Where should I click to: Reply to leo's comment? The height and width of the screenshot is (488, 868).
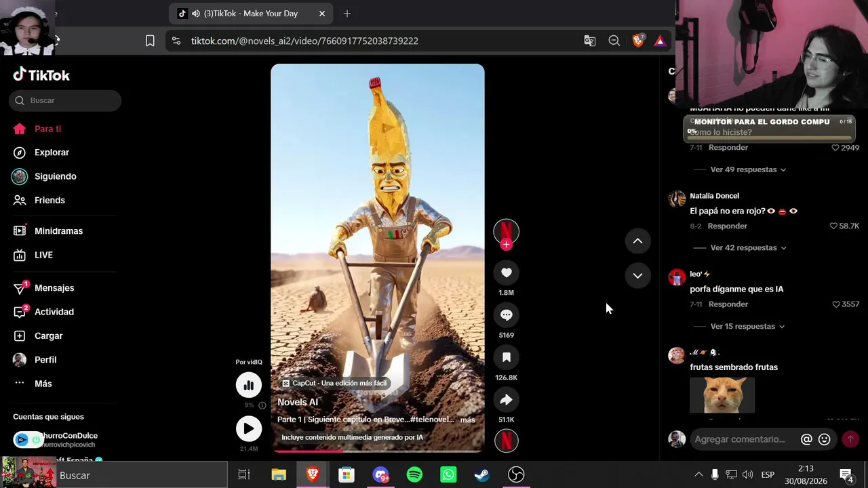point(728,304)
